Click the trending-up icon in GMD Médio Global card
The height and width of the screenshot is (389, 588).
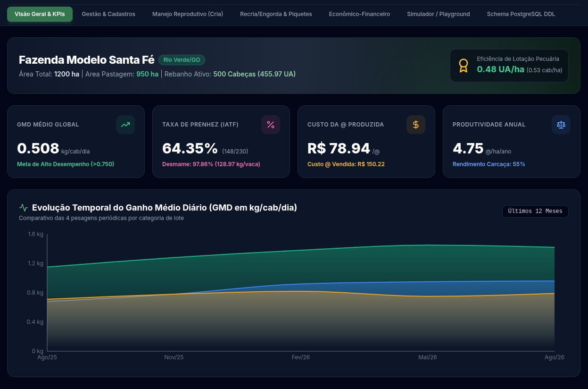pyautogui.click(x=125, y=125)
